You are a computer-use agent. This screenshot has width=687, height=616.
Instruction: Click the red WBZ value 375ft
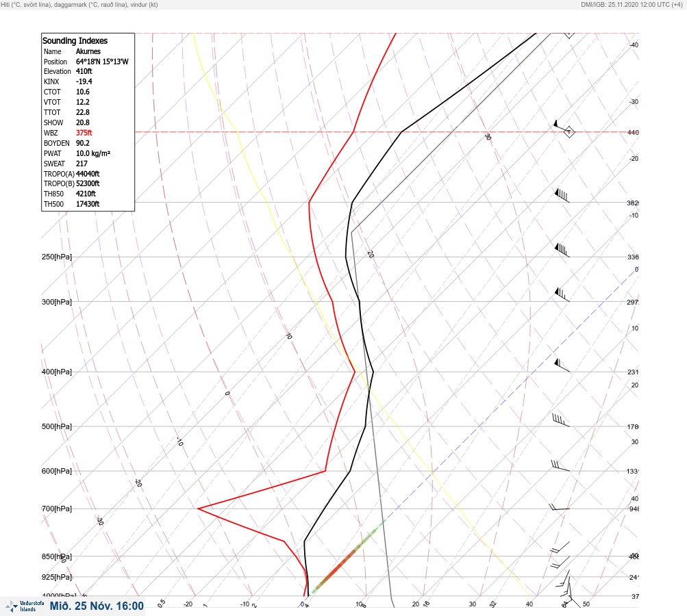tap(84, 133)
